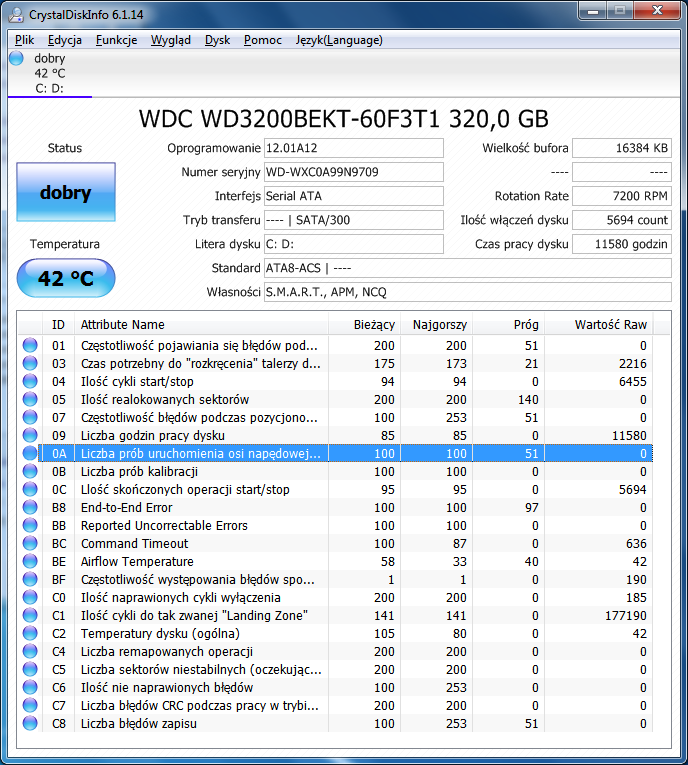The width and height of the screenshot is (688, 765).
Task: Click status orb for attribute 03
Action: pos(30,363)
